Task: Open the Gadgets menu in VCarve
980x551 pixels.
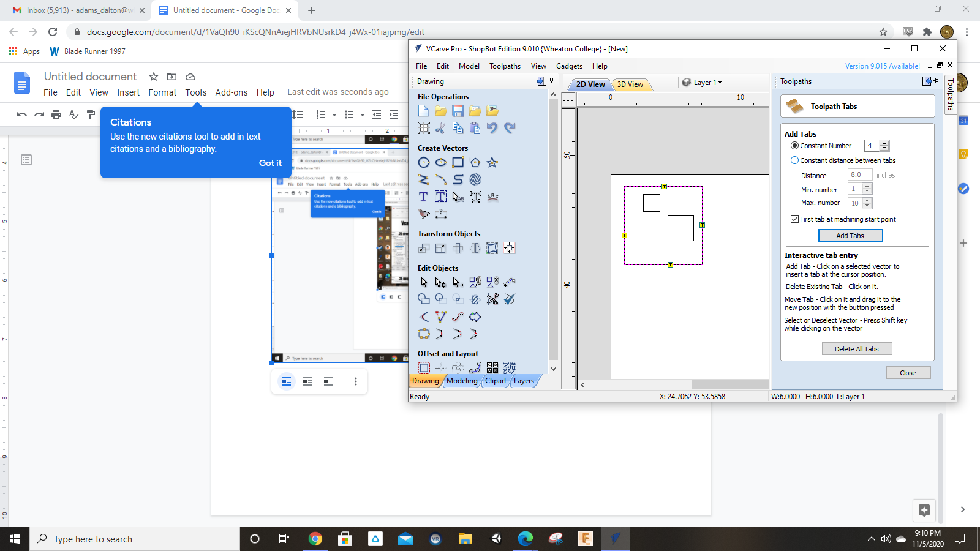Action: pyautogui.click(x=569, y=66)
